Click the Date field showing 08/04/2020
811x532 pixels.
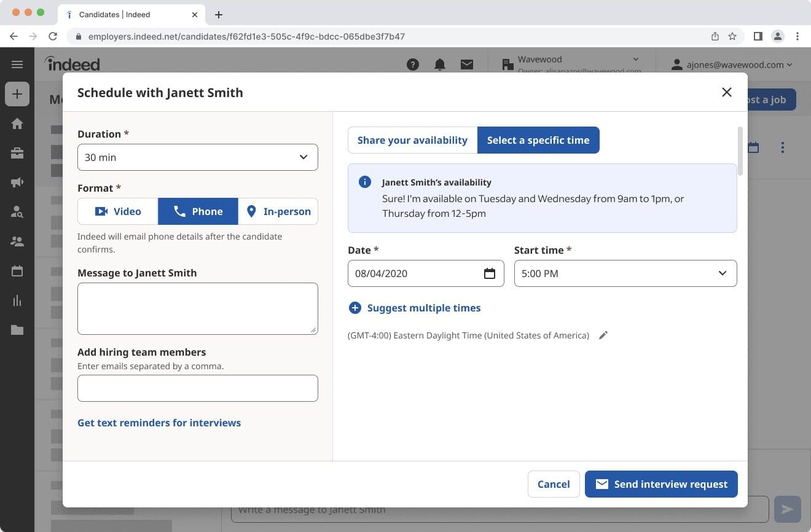pos(426,273)
